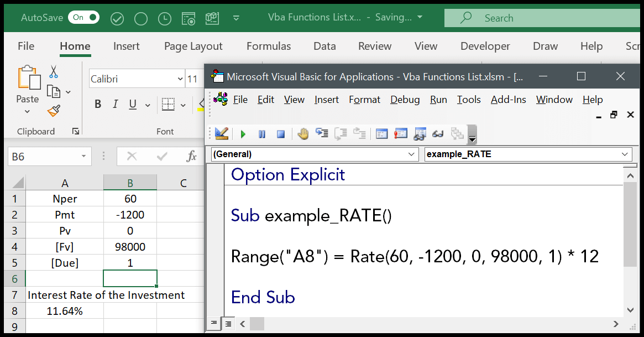
Task: Select the Step Into debug icon
Action: [322, 133]
